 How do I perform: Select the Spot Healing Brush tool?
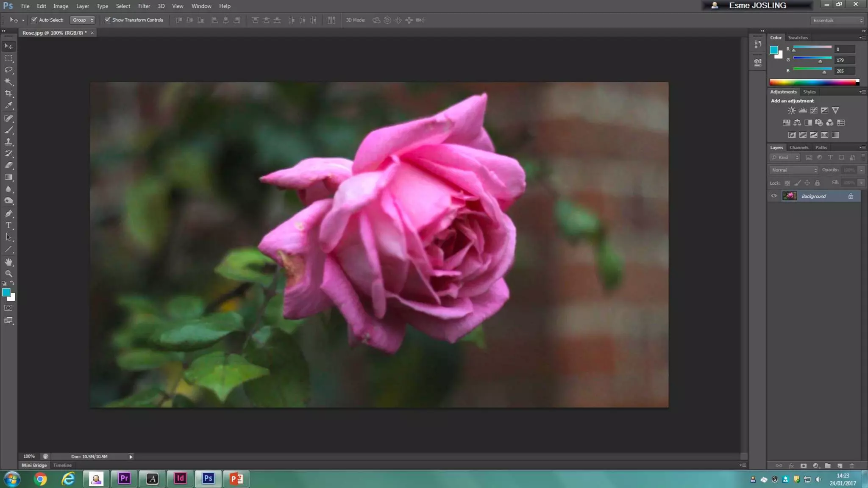click(x=8, y=118)
